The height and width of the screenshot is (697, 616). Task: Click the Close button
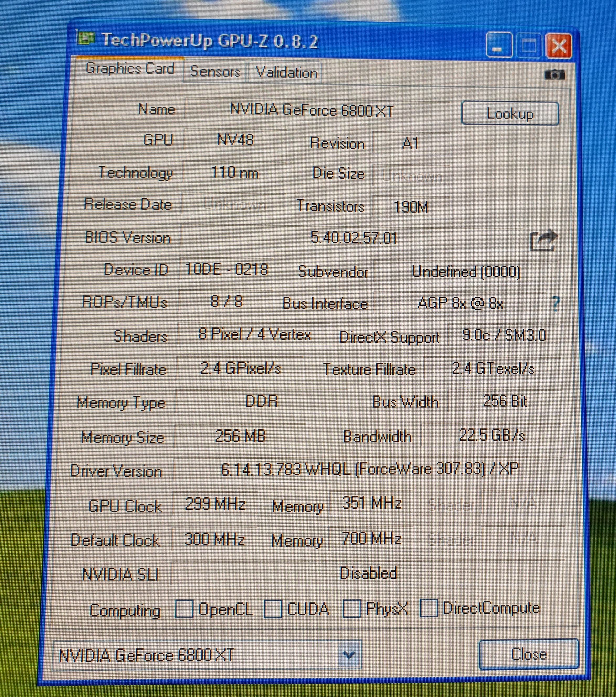click(529, 654)
